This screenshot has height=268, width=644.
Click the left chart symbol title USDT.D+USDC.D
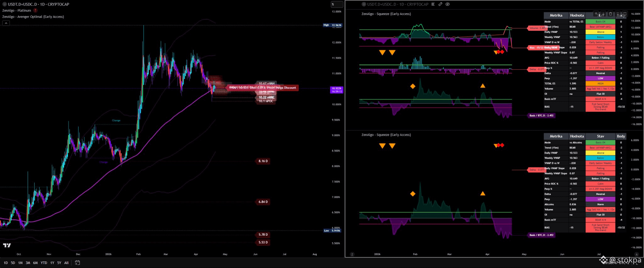click(x=22, y=4)
